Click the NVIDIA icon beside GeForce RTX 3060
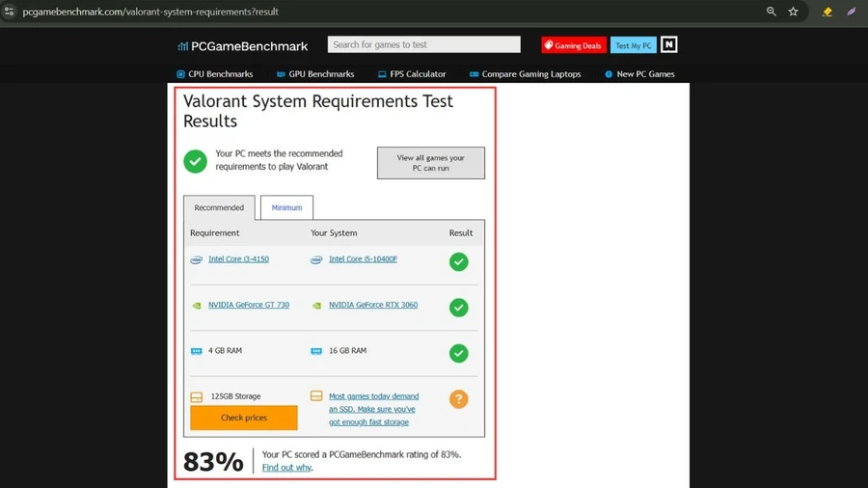Image resolution: width=868 pixels, height=488 pixels. coord(316,306)
